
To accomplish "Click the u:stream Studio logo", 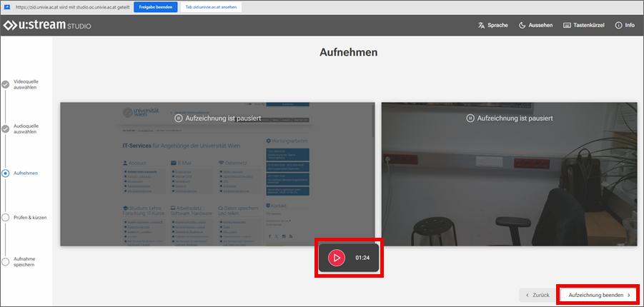I will coord(47,26).
